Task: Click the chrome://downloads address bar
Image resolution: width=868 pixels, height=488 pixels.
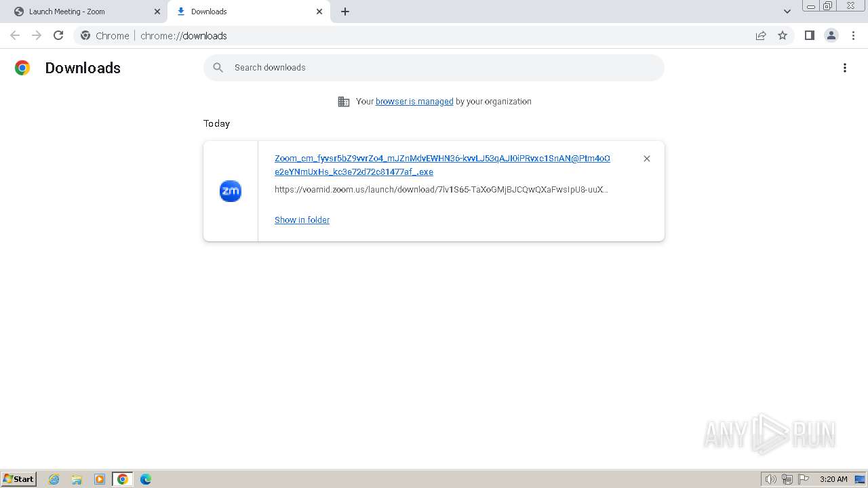Action: click(434, 35)
